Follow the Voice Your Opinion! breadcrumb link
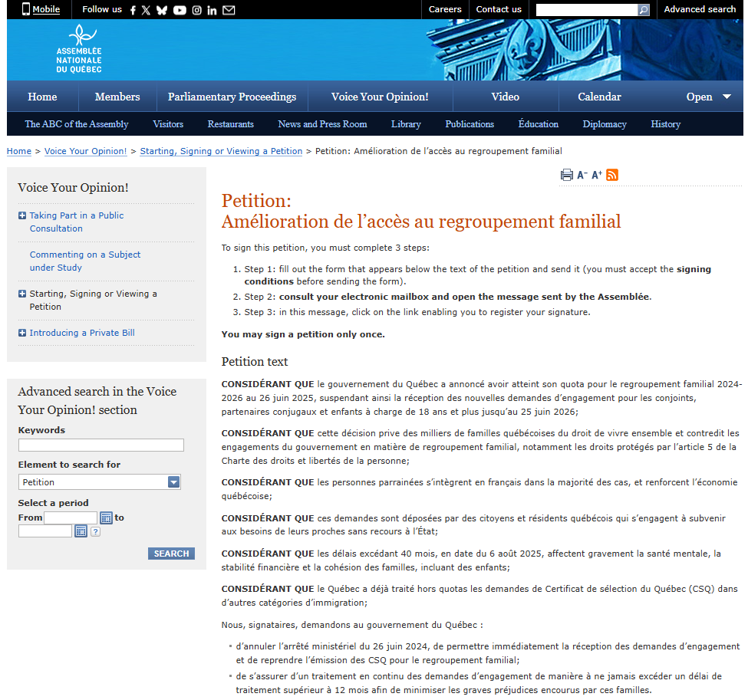The image size is (748, 700). (x=85, y=151)
